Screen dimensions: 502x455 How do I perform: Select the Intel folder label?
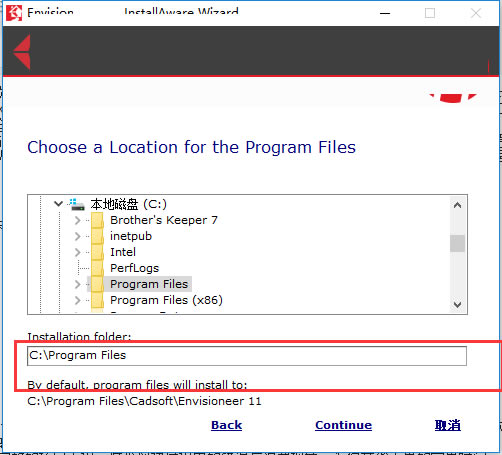[123, 252]
